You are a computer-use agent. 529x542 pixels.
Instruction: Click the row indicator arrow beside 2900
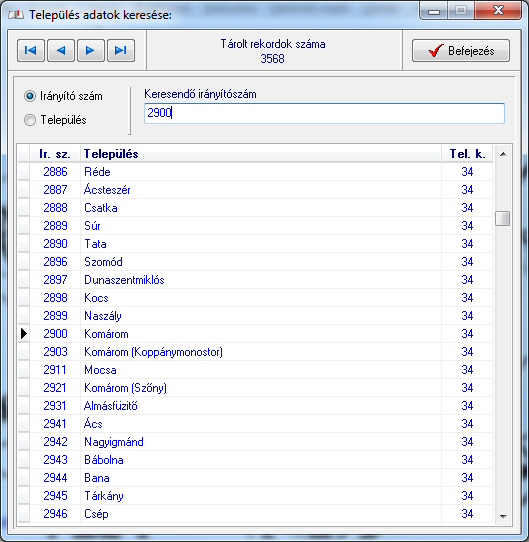tap(24, 334)
